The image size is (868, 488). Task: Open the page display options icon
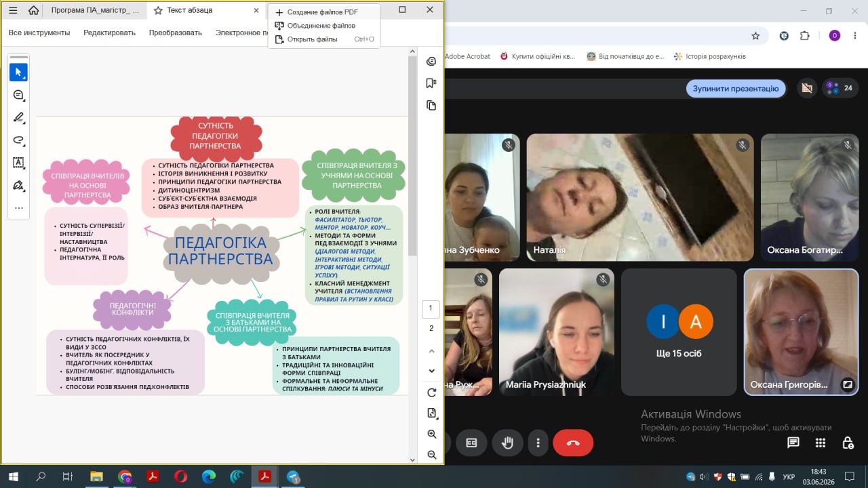pos(431,413)
